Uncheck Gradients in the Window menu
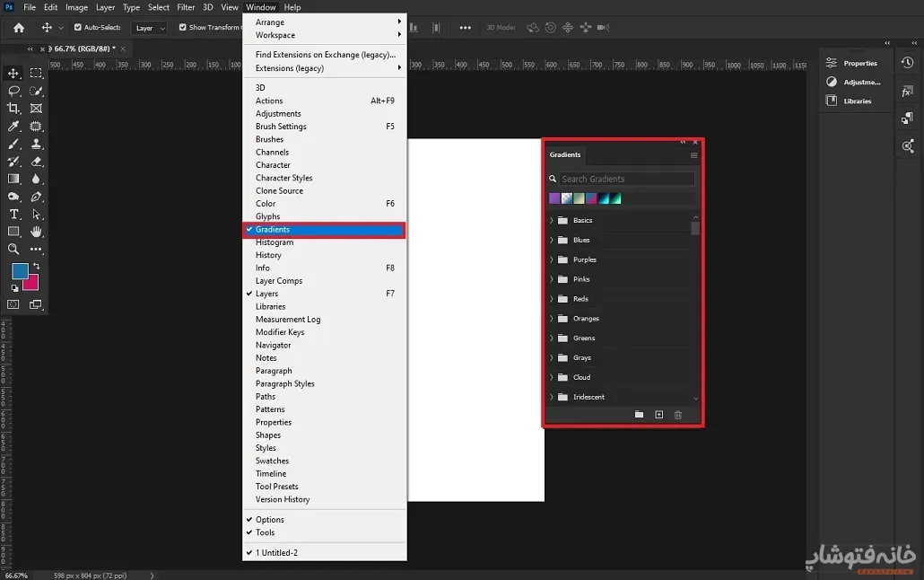The width and height of the screenshot is (924, 580). pyautogui.click(x=273, y=230)
